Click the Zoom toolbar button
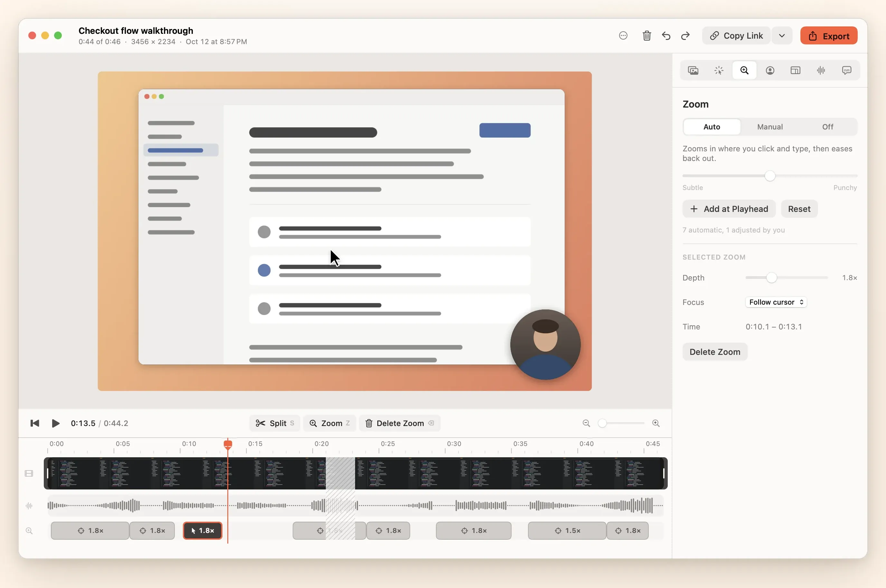The width and height of the screenshot is (886, 588). click(x=329, y=423)
